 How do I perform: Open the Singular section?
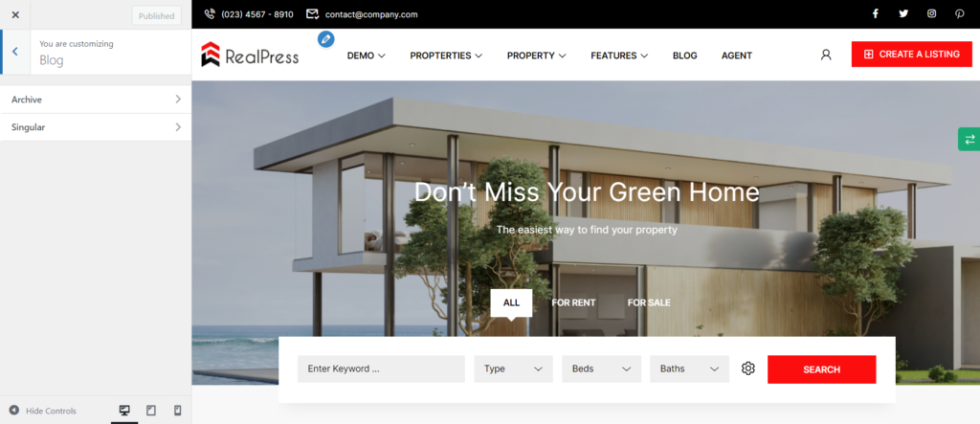click(x=96, y=127)
